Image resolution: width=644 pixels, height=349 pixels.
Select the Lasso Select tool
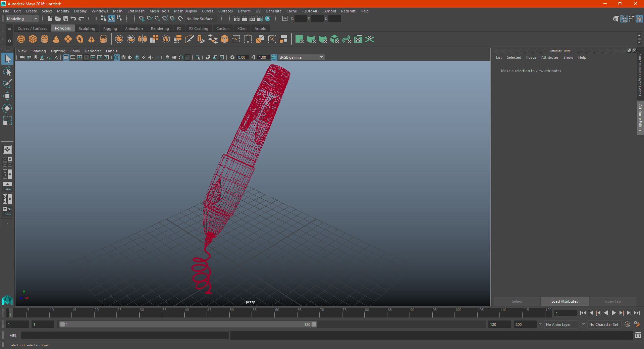click(x=7, y=71)
